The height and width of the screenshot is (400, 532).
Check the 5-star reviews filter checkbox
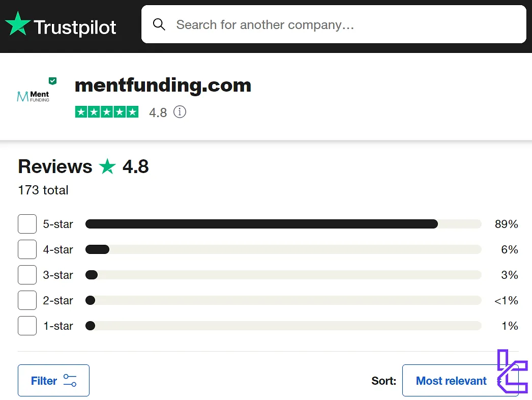coord(27,224)
